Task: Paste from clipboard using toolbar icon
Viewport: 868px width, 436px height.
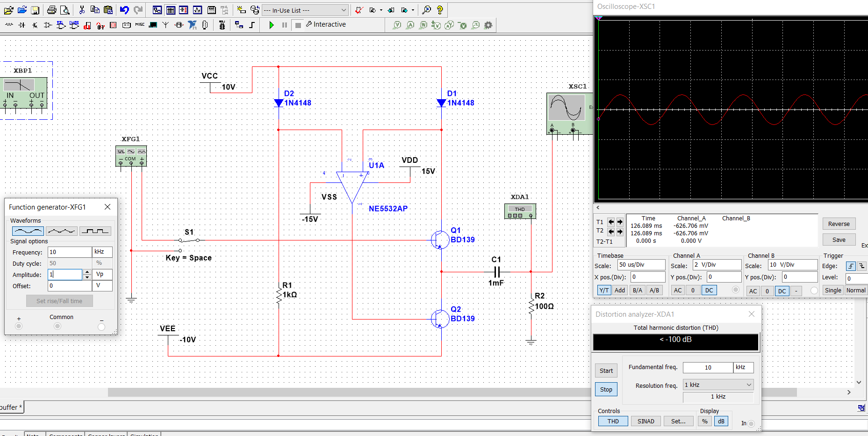Action: click(x=108, y=10)
